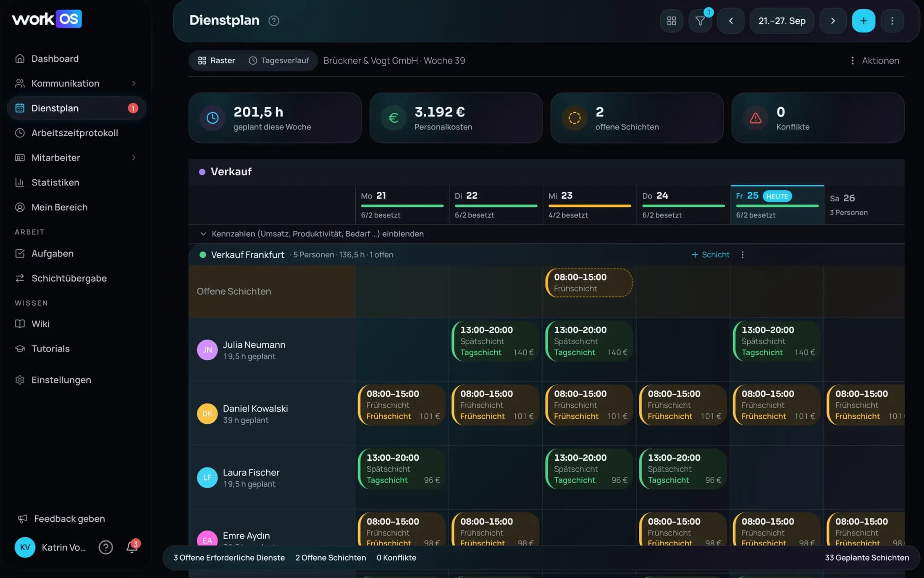
Task: Click Daniel Kowalski's DK avatar
Action: click(x=207, y=414)
